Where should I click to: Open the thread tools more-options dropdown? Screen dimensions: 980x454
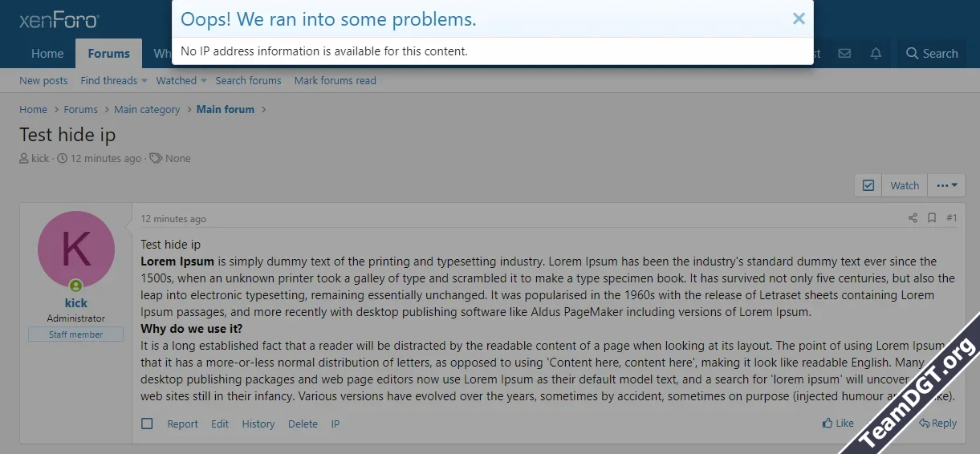(x=947, y=185)
